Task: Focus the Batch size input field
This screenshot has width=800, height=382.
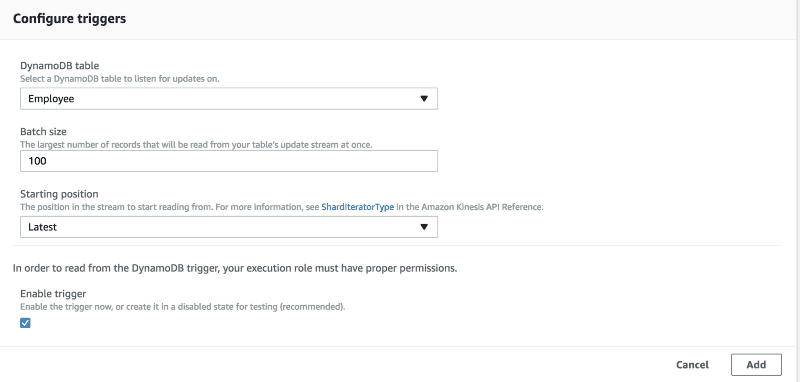Action: pos(229,161)
